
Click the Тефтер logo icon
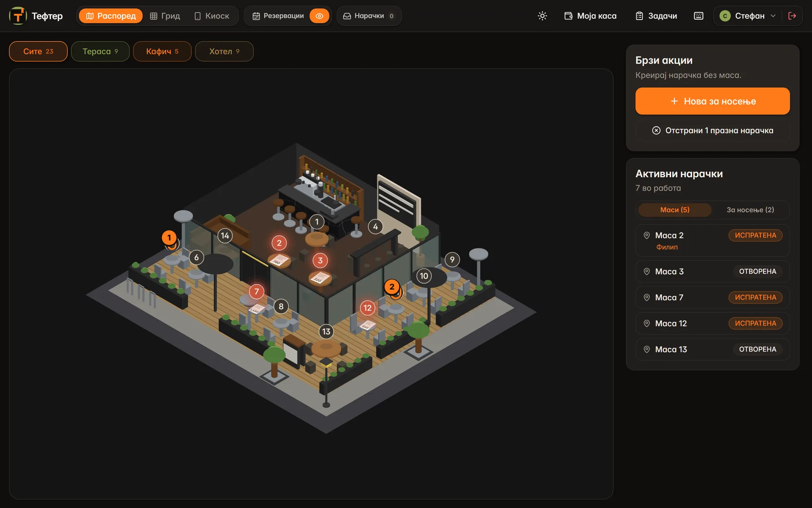[18, 16]
